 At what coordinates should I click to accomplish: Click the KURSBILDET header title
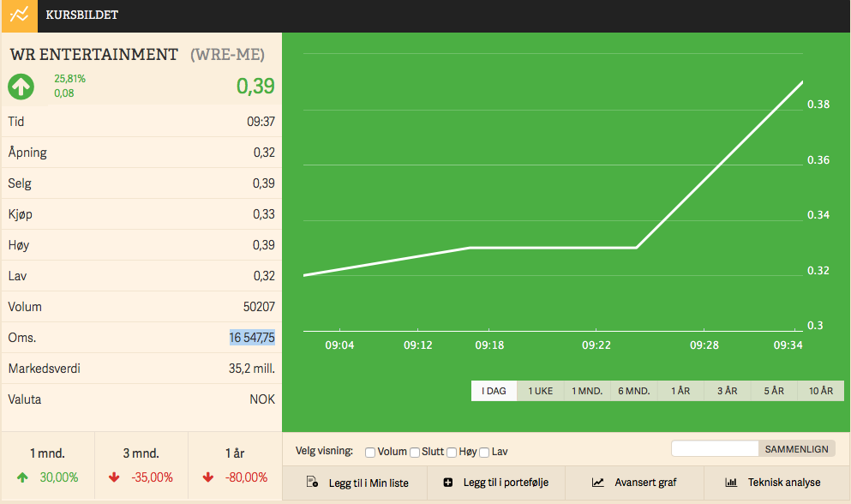pos(82,15)
